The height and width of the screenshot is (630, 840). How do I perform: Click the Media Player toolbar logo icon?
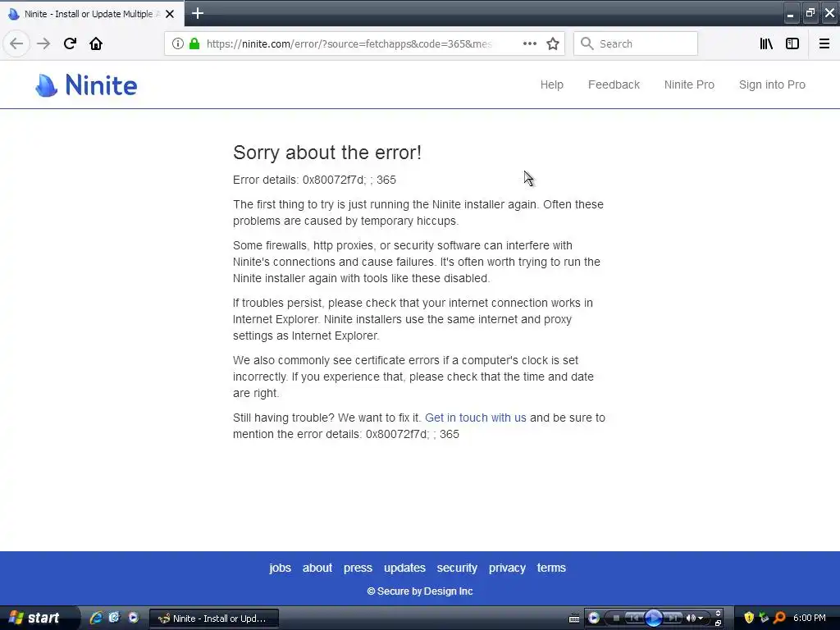(x=594, y=619)
